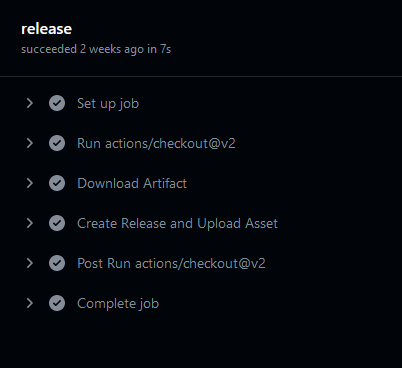
Task: Open the Set up job step label
Action: [x=108, y=104]
